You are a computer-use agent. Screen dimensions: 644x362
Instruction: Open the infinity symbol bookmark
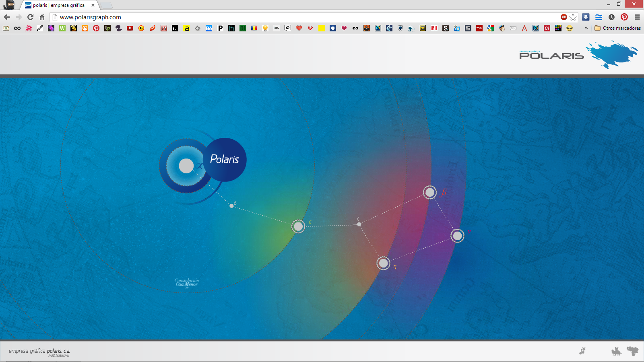17,28
